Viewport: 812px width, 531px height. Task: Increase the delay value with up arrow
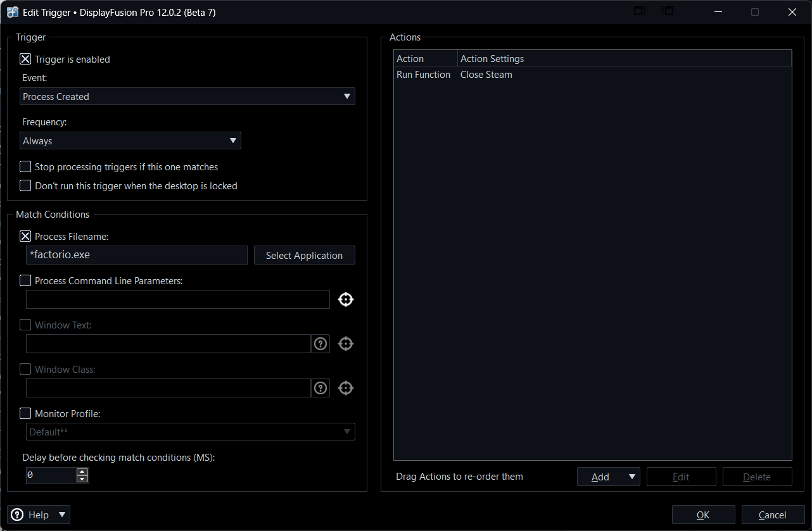82,472
